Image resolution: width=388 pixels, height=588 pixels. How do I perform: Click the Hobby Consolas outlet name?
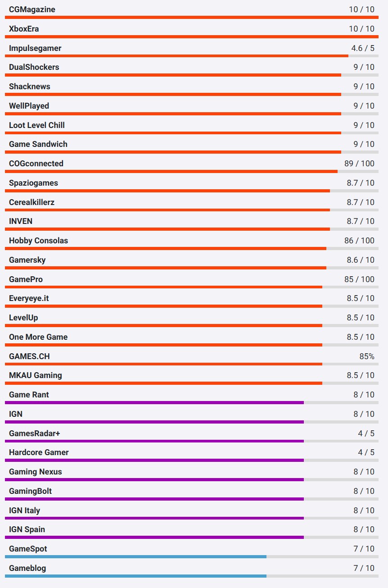pyautogui.click(x=38, y=241)
